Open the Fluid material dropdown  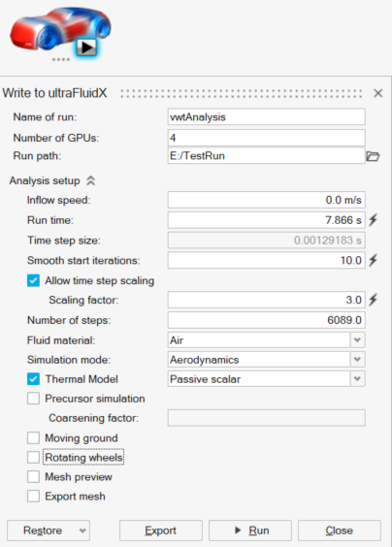[357, 339]
